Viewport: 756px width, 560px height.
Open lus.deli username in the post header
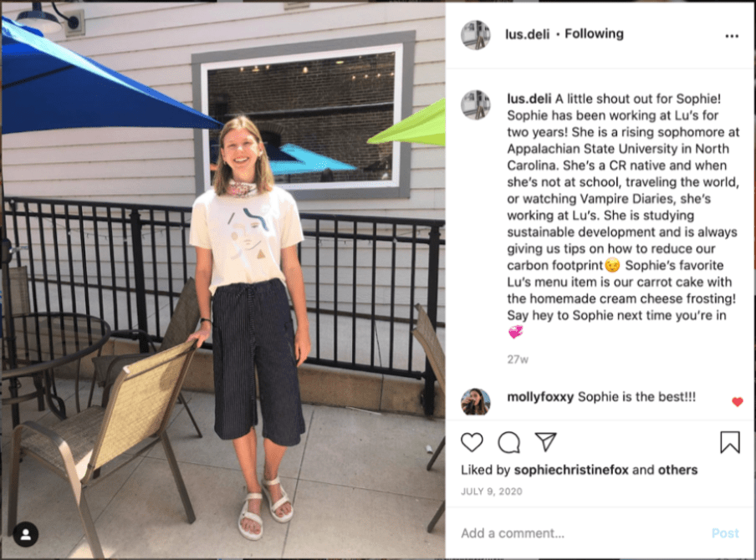tap(527, 34)
